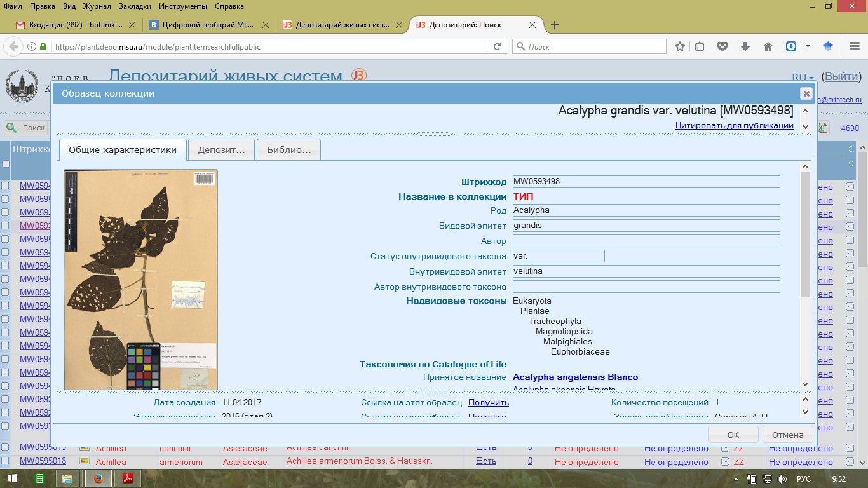Open the Закладки menu
The width and height of the screenshot is (868, 488).
pos(135,6)
